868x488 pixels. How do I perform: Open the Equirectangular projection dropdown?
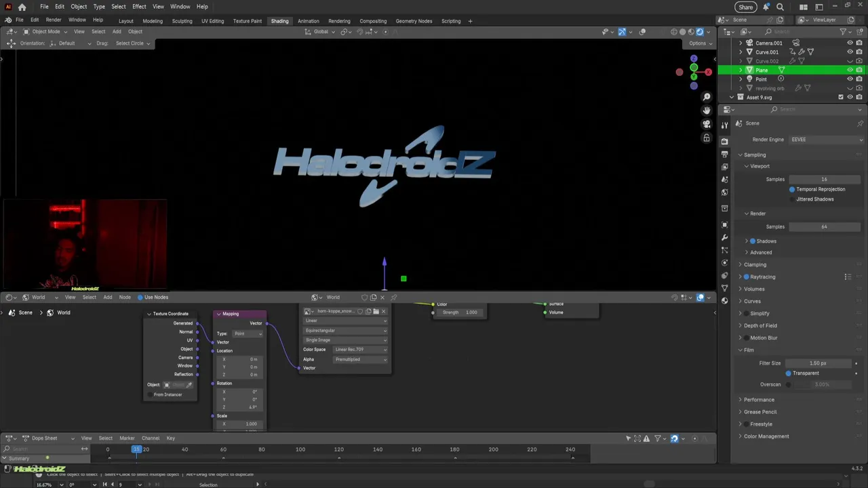point(345,331)
